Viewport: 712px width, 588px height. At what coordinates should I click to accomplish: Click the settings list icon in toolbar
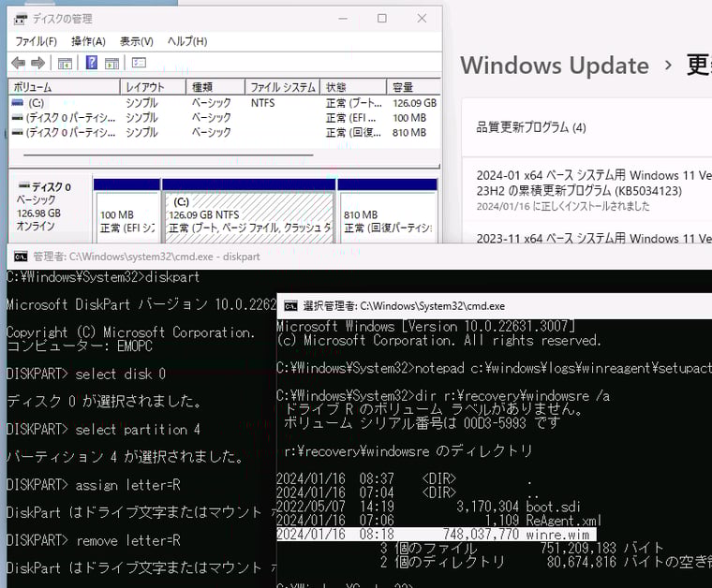[x=139, y=63]
